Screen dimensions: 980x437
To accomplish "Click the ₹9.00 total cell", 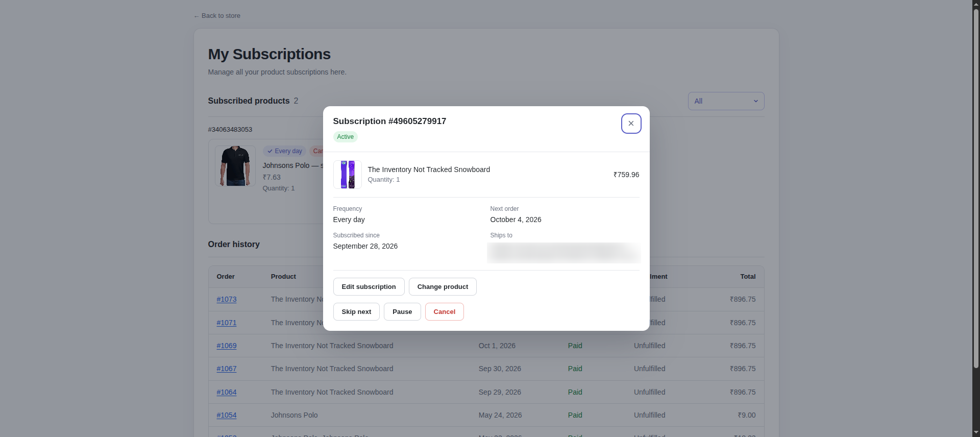I will [747, 415].
